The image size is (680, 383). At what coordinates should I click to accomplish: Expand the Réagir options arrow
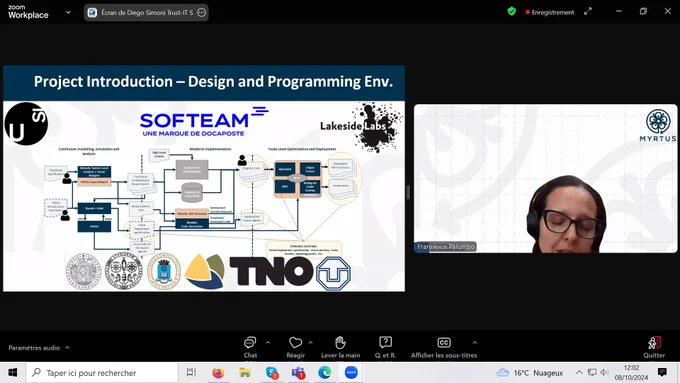tap(311, 343)
